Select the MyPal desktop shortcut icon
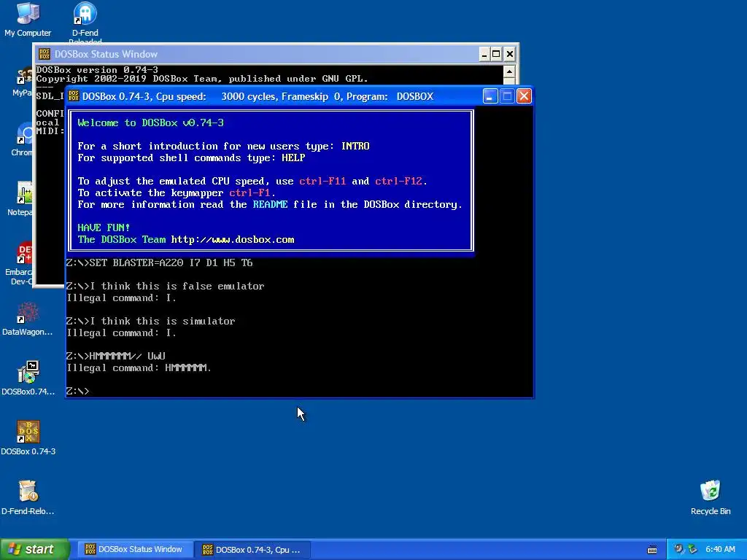The width and height of the screenshot is (747, 560). (22, 80)
